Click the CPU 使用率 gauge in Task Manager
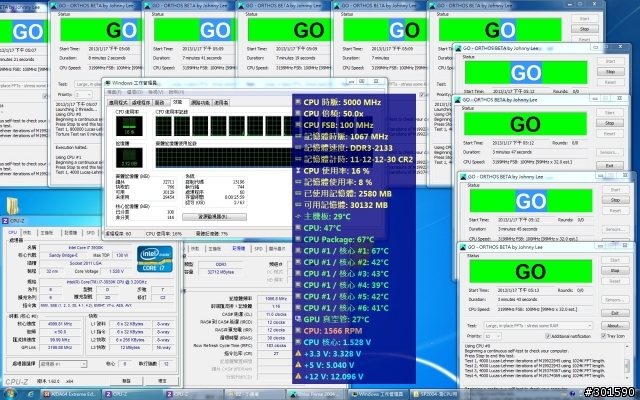The height and width of the screenshot is (400, 640). pos(129,126)
